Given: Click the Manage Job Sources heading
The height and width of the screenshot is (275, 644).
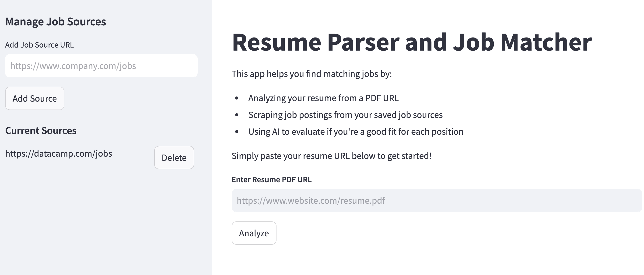Looking at the screenshot, I should tap(56, 22).
